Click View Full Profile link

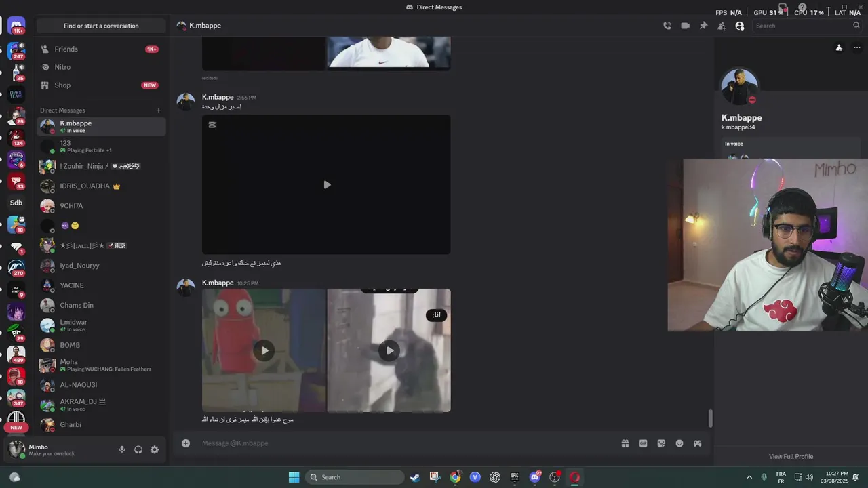pyautogui.click(x=791, y=456)
